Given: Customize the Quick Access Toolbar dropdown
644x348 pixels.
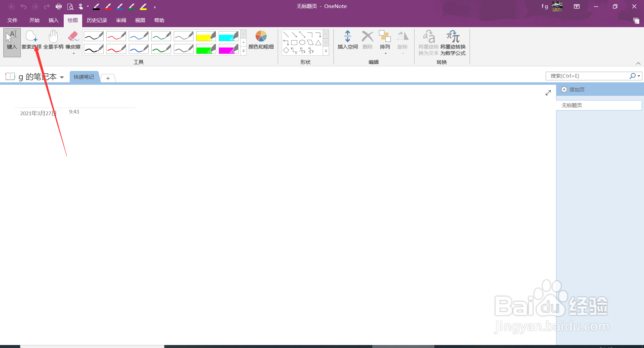Looking at the screenshot, I should (155, 7).
